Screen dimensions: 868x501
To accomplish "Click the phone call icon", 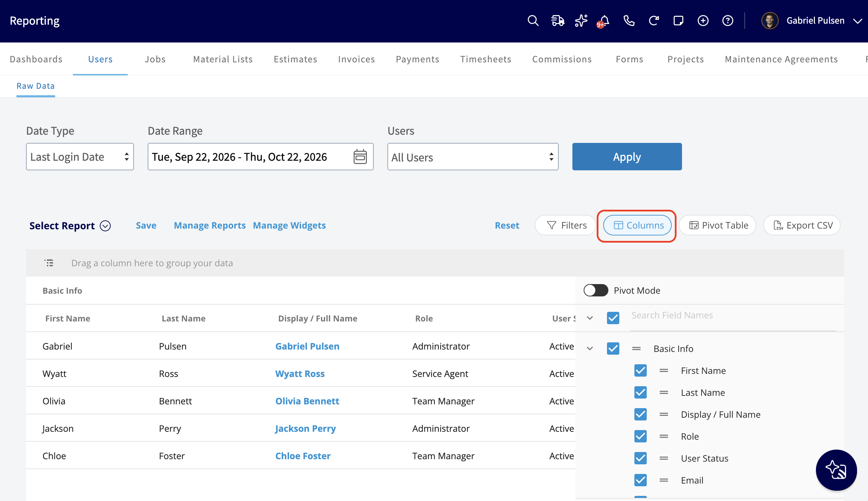I will (629, 21).
